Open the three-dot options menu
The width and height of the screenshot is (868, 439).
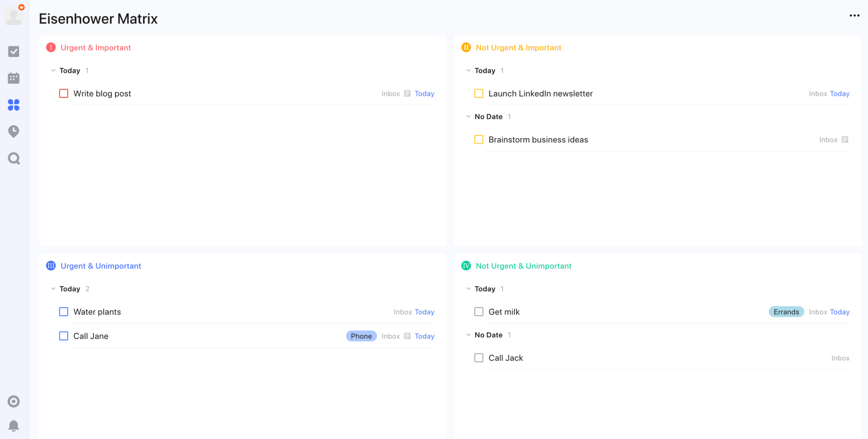(854, 16)
